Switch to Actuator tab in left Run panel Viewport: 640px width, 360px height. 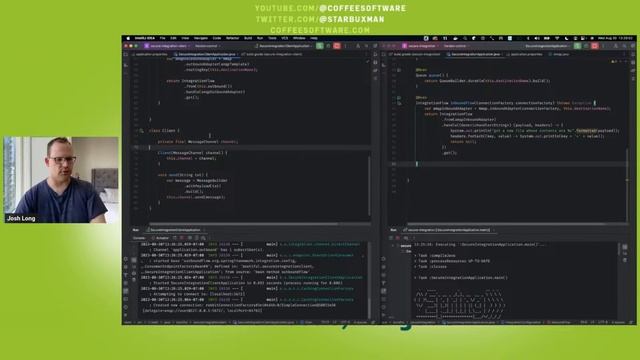click(160, 238)
